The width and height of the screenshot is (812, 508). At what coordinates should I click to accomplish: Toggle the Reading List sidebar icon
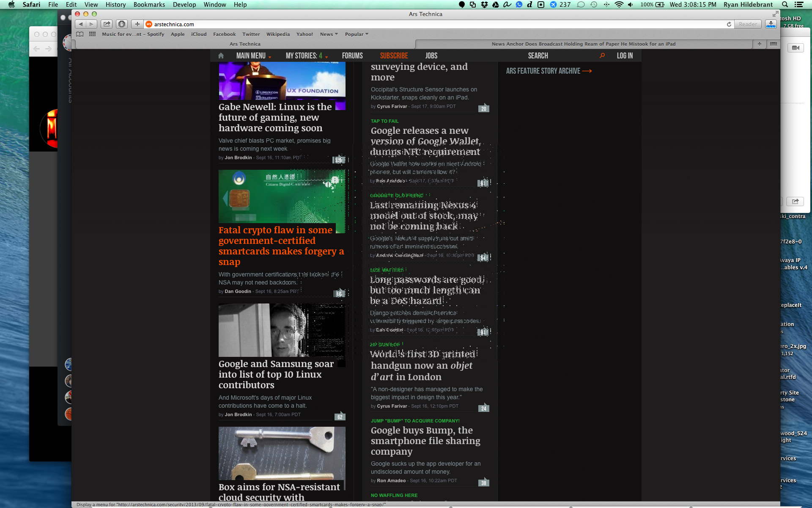[x=80, y=34]
